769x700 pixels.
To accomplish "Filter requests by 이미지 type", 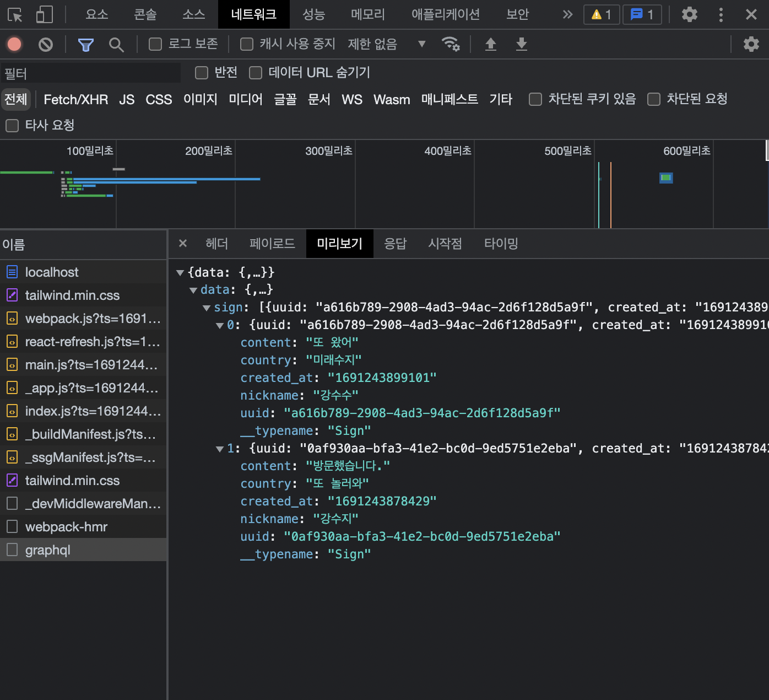I will point(201,99).
